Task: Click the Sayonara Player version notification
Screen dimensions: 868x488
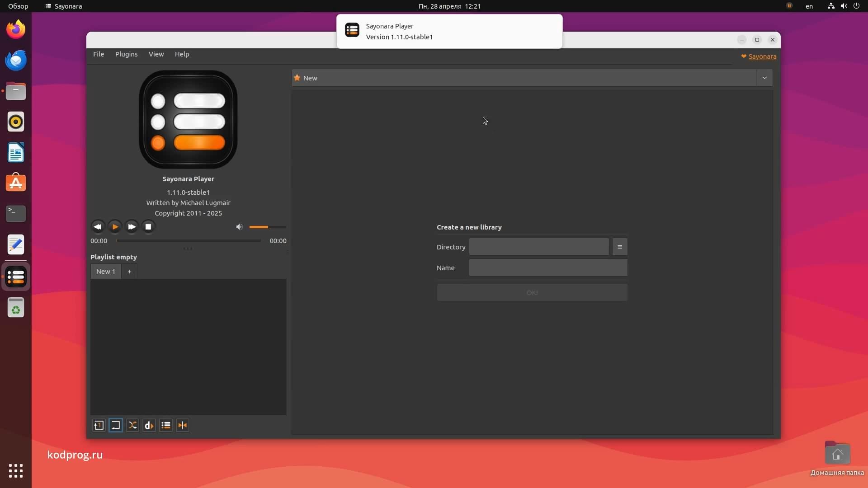Action: click(x=449, y=31)
